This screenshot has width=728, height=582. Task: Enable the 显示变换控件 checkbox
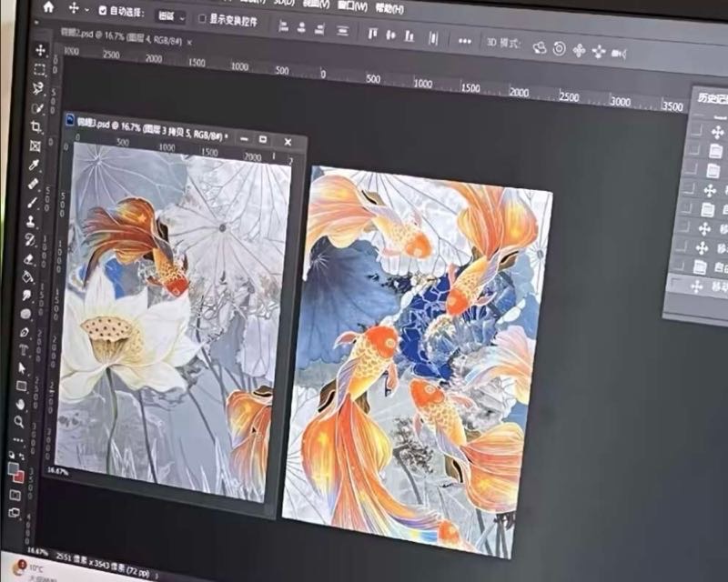click(x=203, y=19)
